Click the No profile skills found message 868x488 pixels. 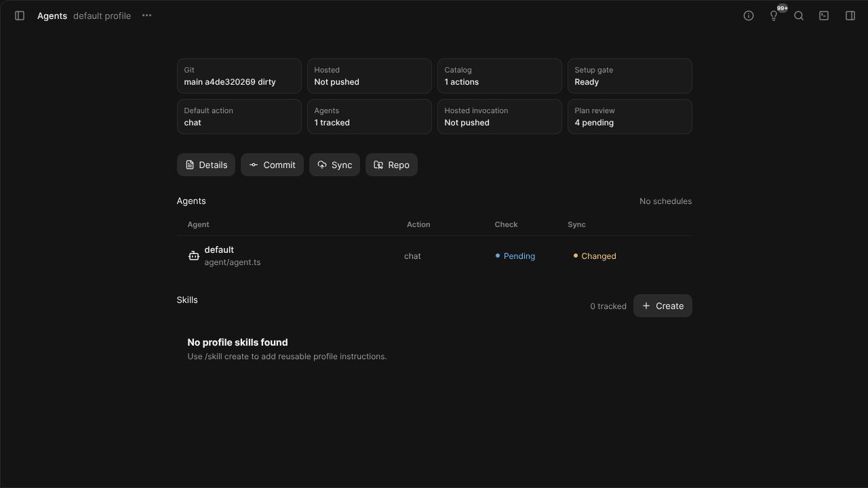(237, 342)
